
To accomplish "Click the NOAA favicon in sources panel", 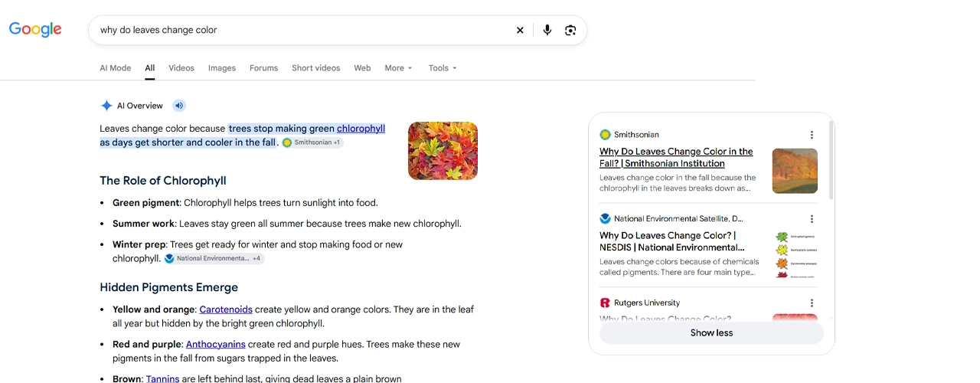I will (605, 219).
